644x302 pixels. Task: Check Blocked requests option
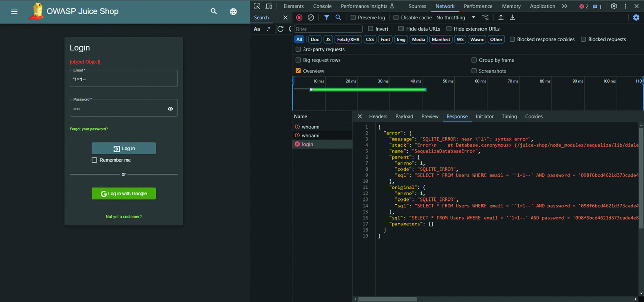583,39
